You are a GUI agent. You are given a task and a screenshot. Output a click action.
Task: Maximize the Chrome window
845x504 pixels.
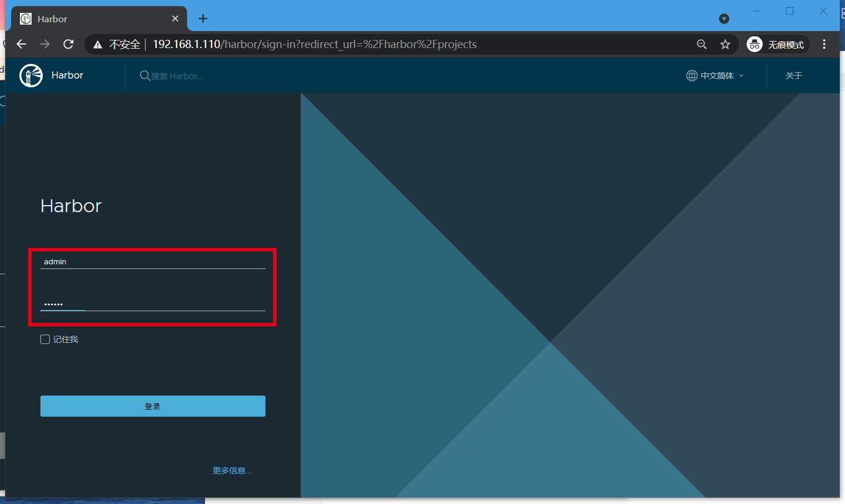tap(789, 11)
